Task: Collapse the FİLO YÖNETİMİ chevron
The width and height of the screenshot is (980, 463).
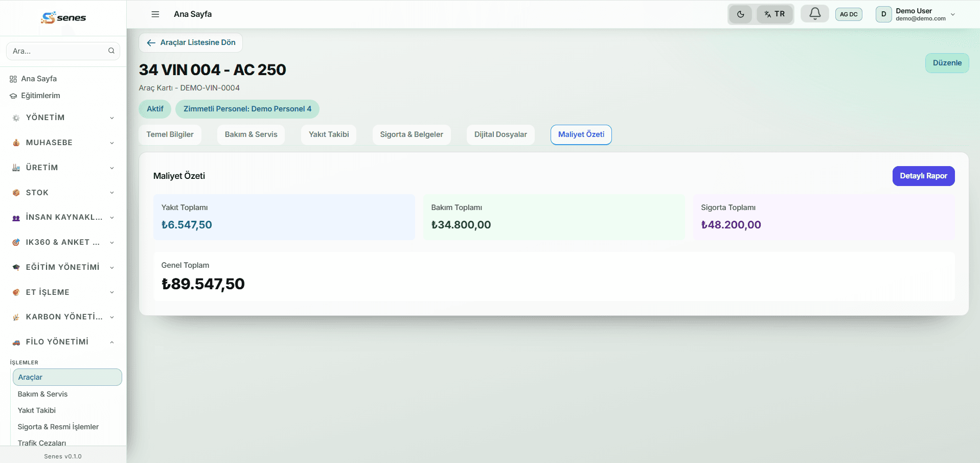Action: (112, 342)
